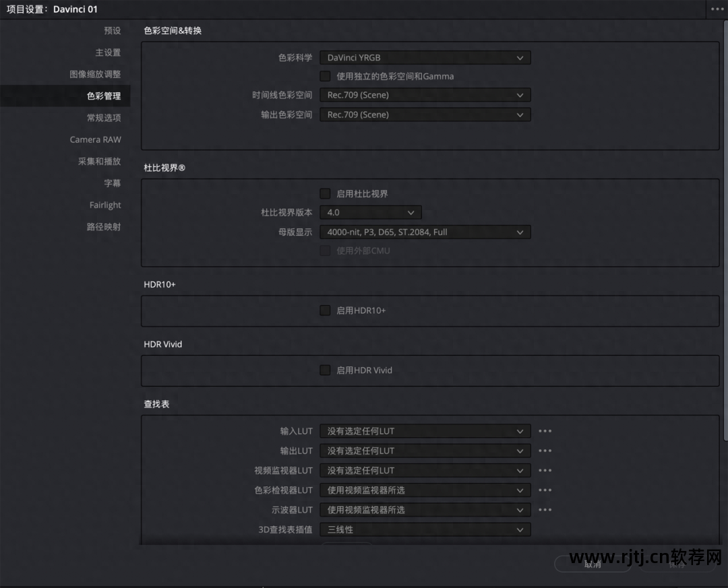Check 启用HDR10+ to enable HDR10+
Viewport: 728px width, 588px height.
point(325,311)
